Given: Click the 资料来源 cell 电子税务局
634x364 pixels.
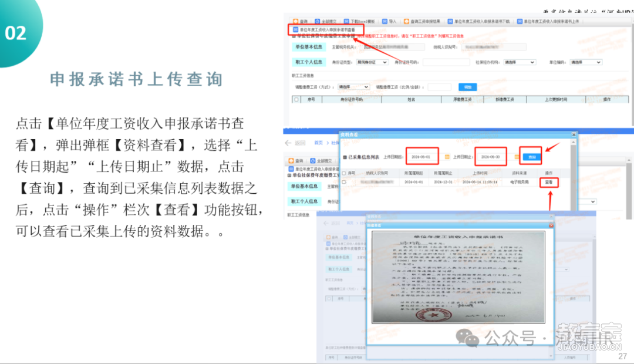Looking at the screenshot, I should coord(520,183).
